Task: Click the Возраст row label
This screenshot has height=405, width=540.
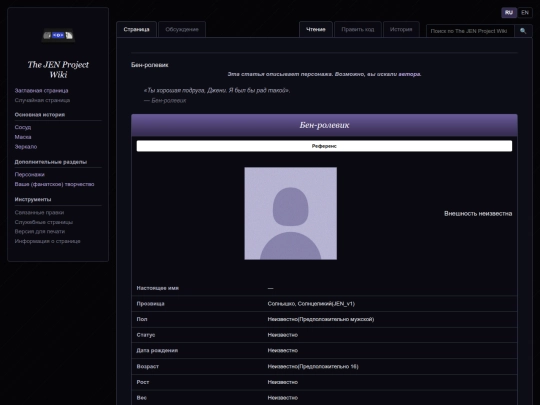Action: point(147,366)
